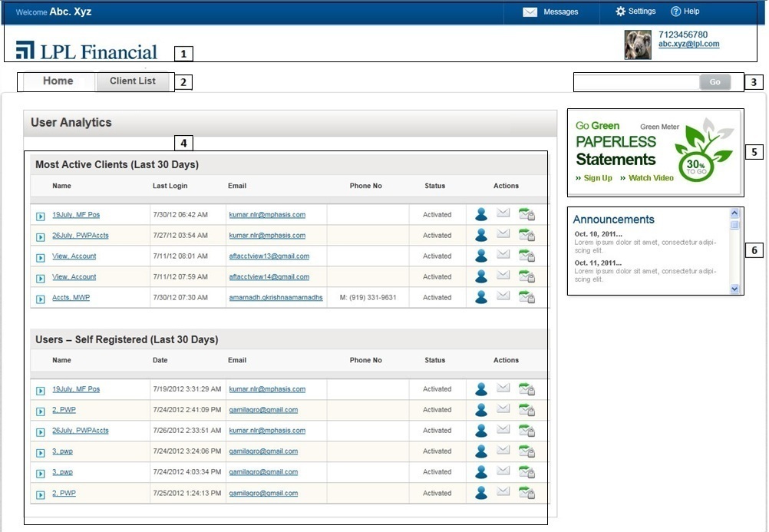Click the person icon in Accts, MWP row
This screenshot has height=532, width=769.
(x=481, y=297)
